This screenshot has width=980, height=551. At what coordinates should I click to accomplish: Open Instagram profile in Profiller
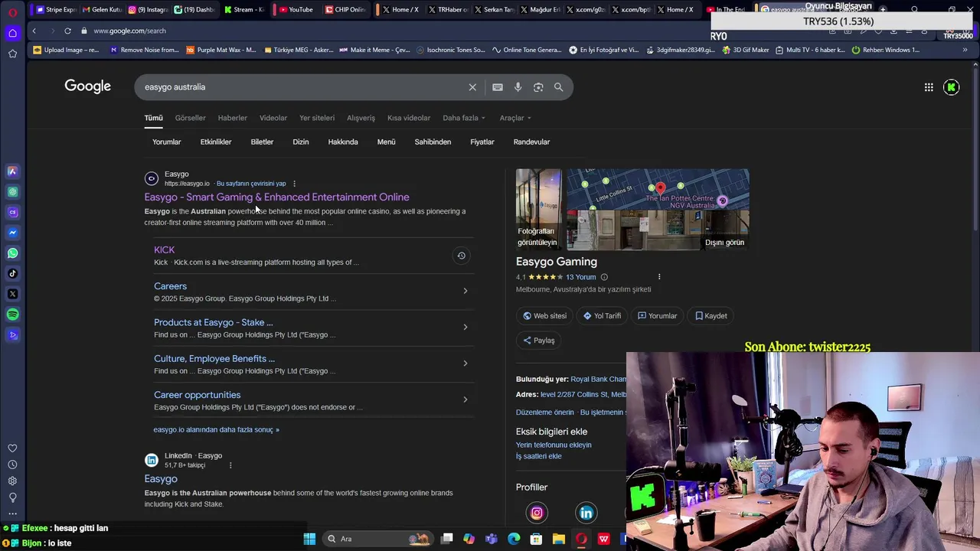pos(537,513)
